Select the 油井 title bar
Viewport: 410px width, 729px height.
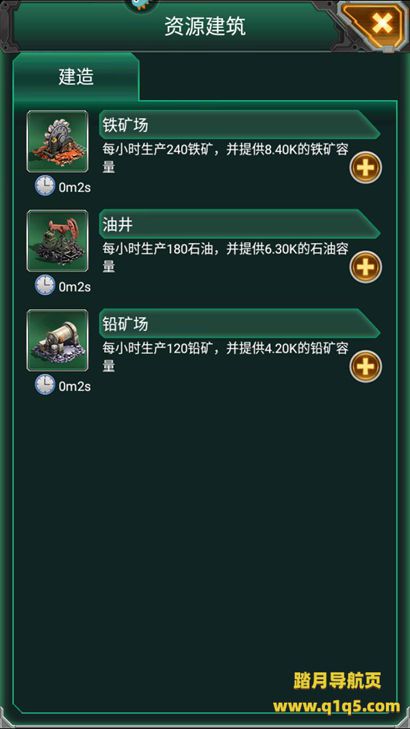pyautogui.click(x=239, y=225)
